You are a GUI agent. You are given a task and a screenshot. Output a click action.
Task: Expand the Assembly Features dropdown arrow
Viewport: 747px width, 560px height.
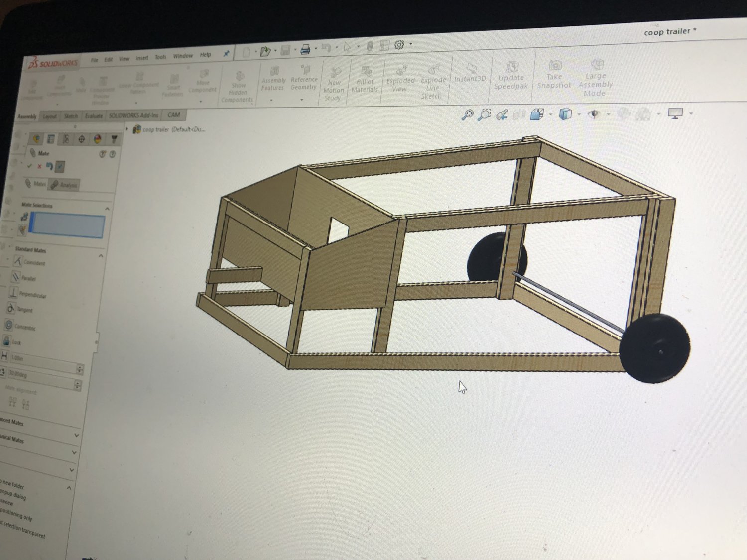[x=271, y=100]
